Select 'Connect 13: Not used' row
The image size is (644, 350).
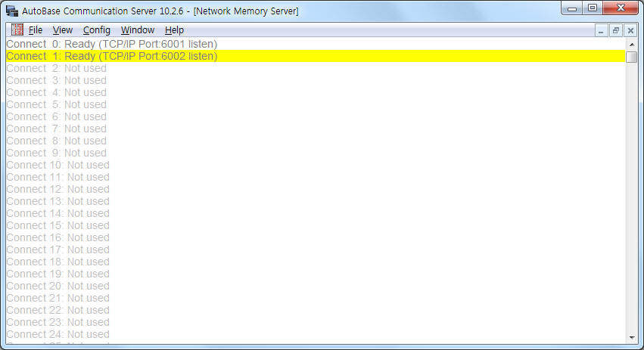(316, 202)
